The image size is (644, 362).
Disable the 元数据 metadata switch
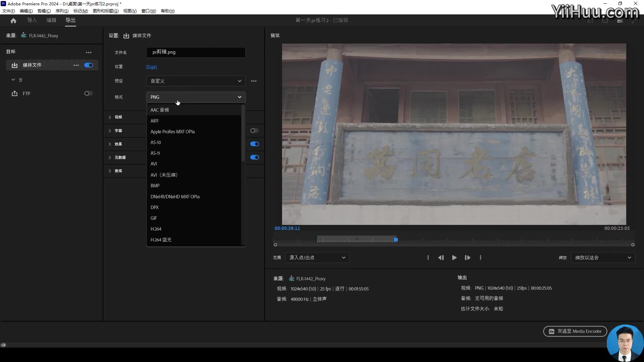pos(255,158)
